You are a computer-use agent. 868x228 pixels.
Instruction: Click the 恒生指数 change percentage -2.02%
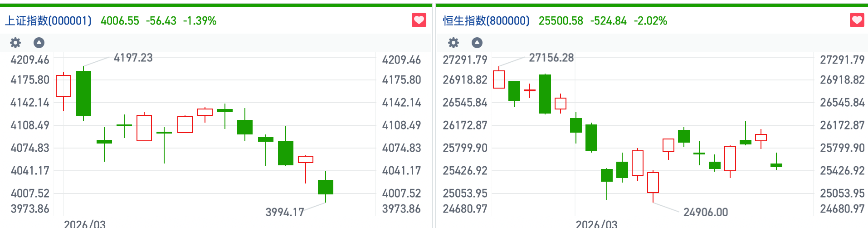point(650,21)
